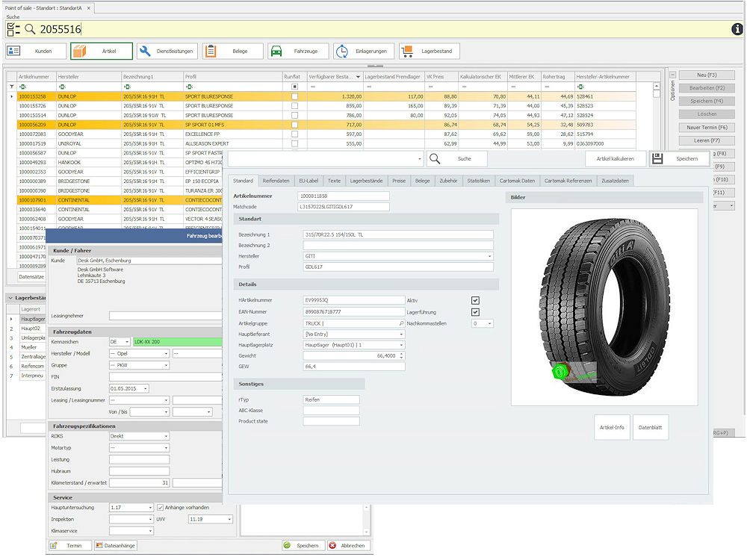Click the Dateianhänge attachment icon
The image size is (747, 560).
(99, 545)
